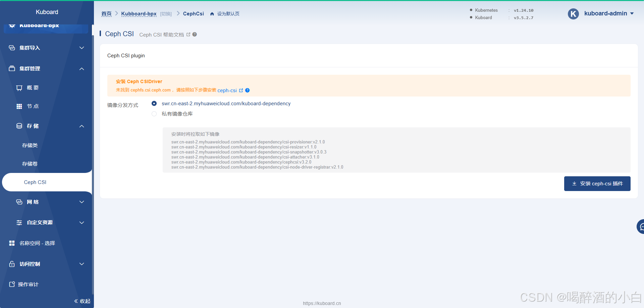Click the blue question icon after ceph-csi
644x308 pixels.
pyautogui.click(x=248, y=90)
